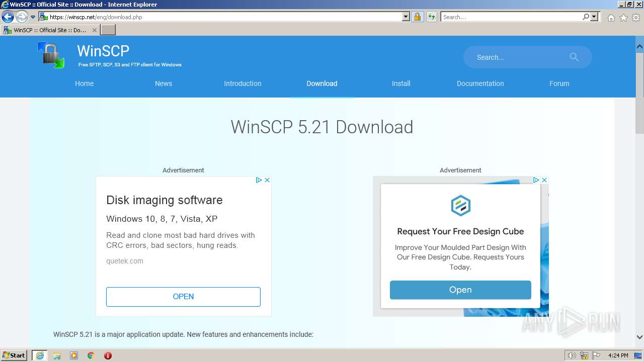Click the browser Search box

click(511, 17)
